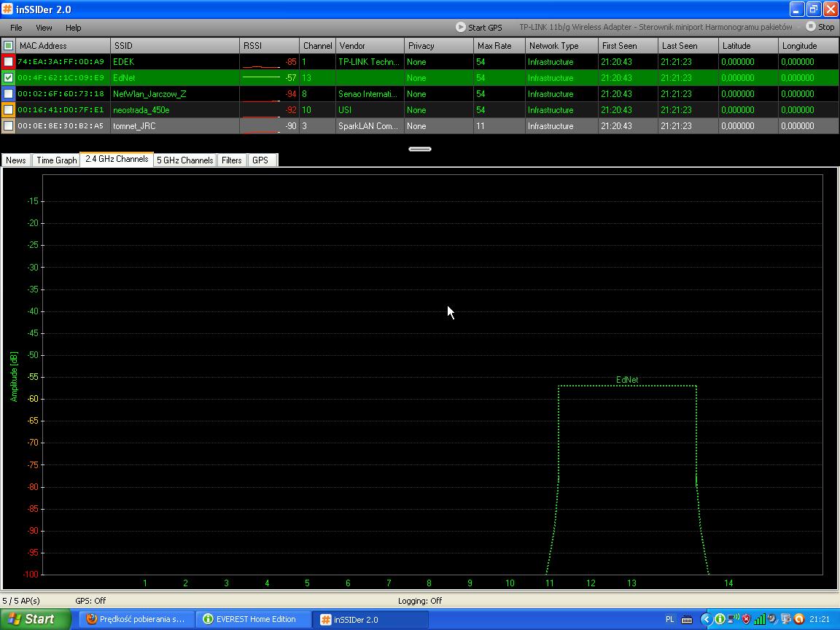Open the Help menu
840x630 pixels.
coord(74,27)
